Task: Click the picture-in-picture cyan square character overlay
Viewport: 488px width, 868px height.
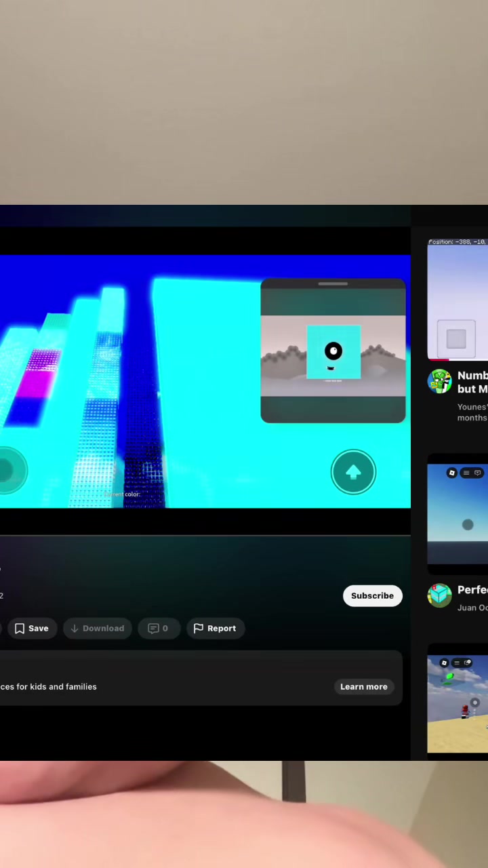Action: pyautogui.click(x=333, y=353)
